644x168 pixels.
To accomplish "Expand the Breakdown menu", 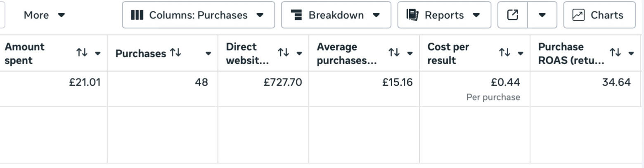I will click(336, 15).
